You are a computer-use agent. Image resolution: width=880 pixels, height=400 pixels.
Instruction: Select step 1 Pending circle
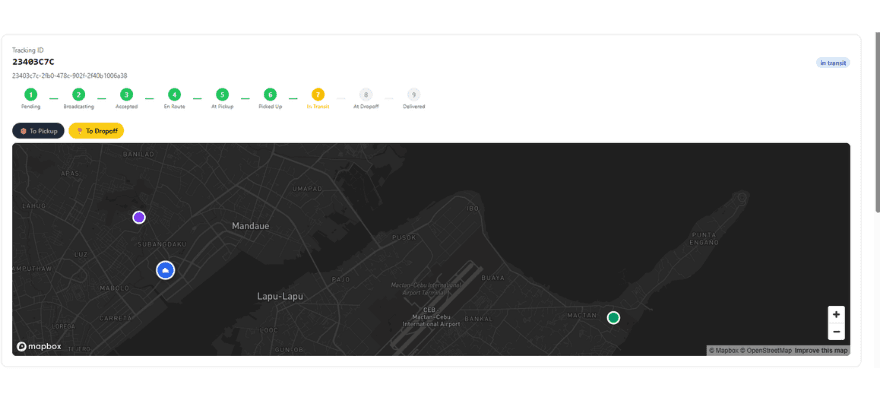click(31, 95)
